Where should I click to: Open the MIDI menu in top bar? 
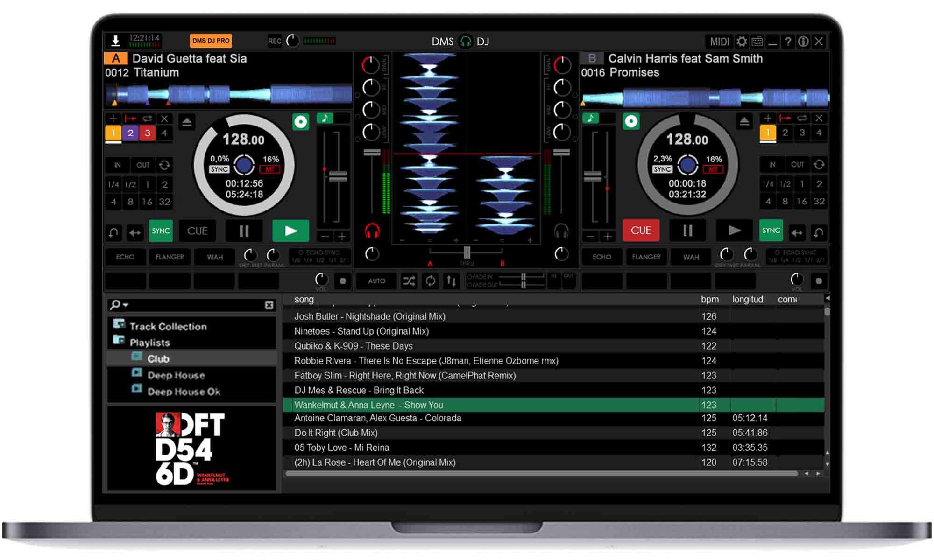719,42
